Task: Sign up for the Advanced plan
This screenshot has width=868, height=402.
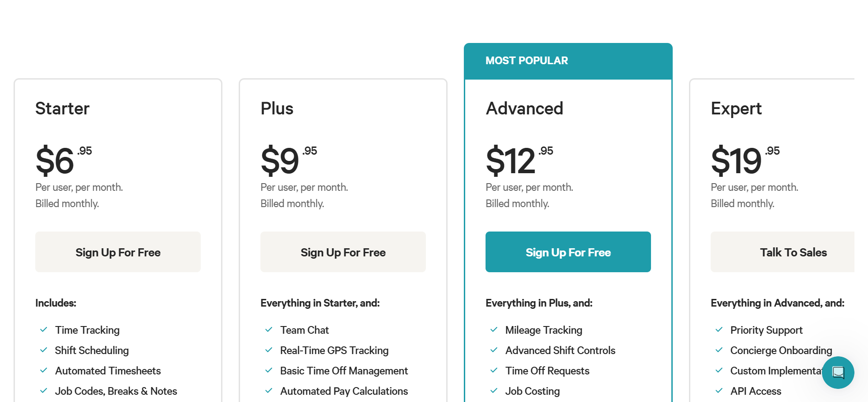Action: pos(568,252)
